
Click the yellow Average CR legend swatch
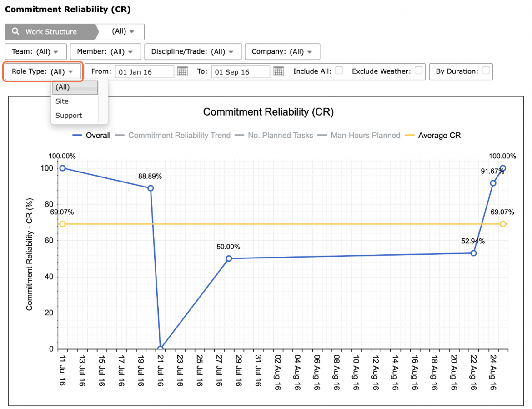(x=410, y=136)
